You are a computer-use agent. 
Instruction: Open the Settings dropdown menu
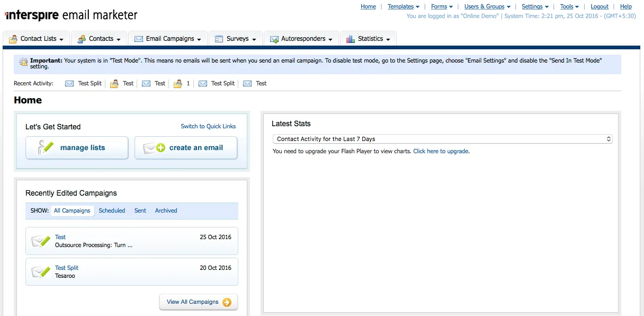tap(534, 6)
